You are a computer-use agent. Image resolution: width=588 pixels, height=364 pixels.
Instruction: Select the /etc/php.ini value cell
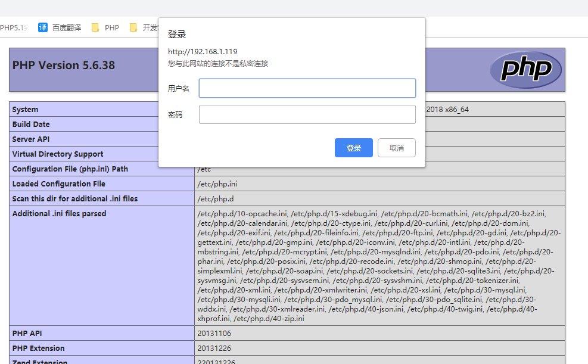[x=379, y=183]
